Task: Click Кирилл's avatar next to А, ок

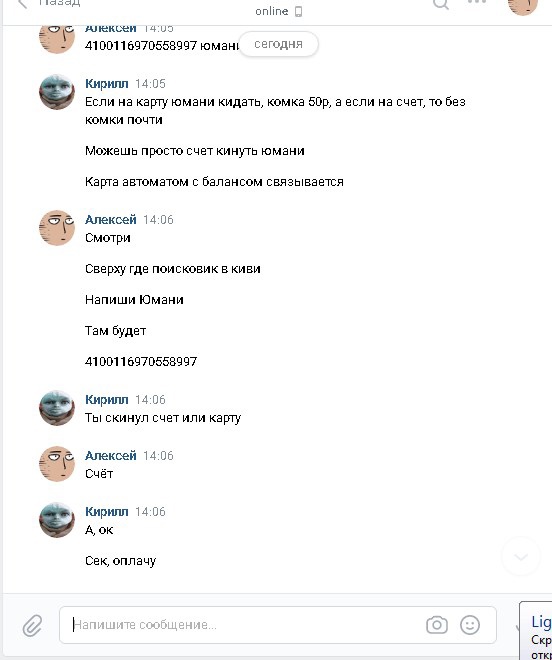Action: [57, 520]
